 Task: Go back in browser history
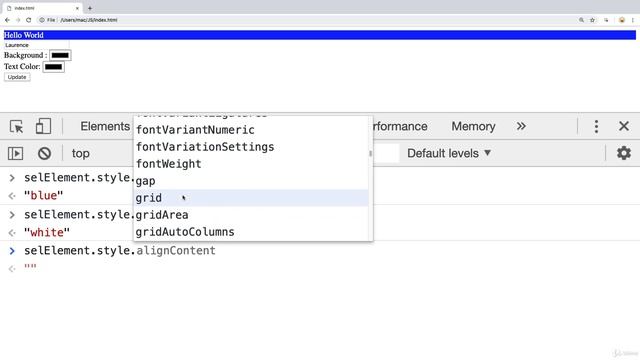tap(7, 20)
